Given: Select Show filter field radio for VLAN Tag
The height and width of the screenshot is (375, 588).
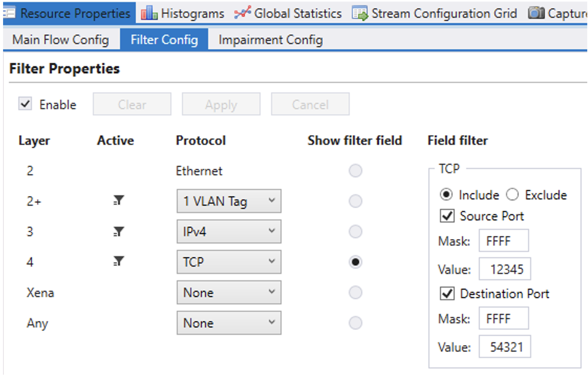Looking at the screenshot, I should click(355, 201).
